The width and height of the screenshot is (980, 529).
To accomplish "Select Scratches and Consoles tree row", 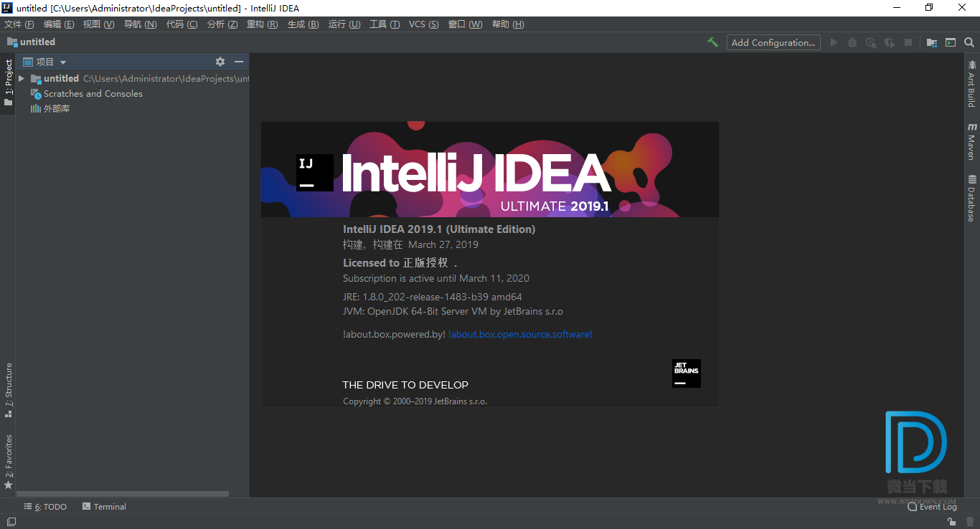I will (133, 94).
